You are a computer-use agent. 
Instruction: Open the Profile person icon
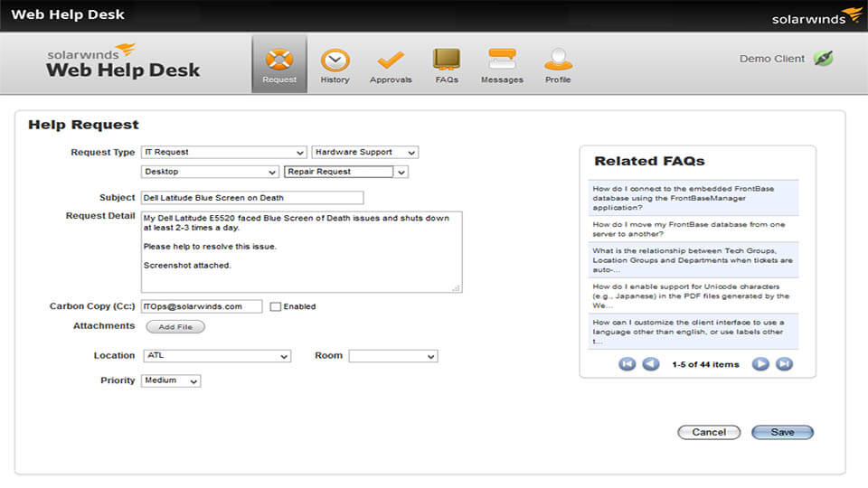pyautogui.click(x=558, y=60)
